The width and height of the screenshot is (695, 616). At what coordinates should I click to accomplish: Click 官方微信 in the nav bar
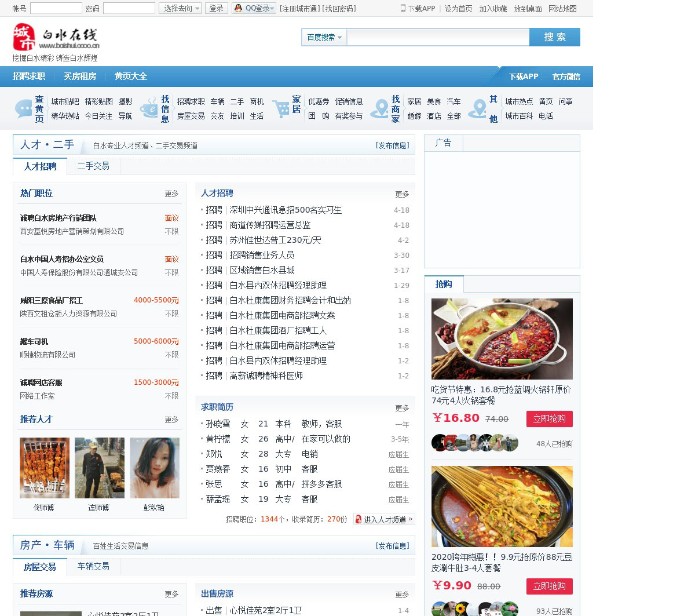click(x=566, y=76)
